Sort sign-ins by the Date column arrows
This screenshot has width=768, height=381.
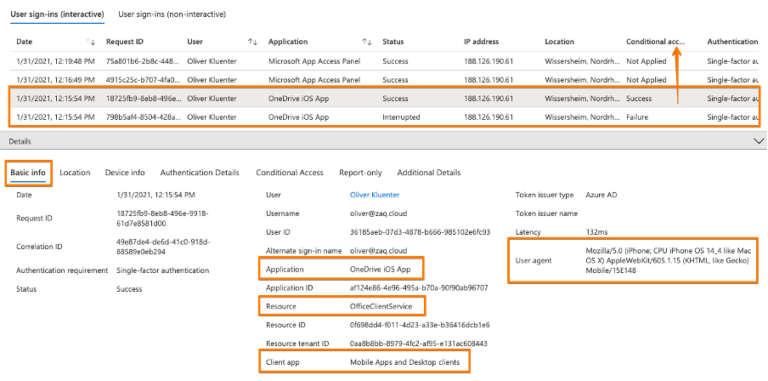[x=90, y=42]
